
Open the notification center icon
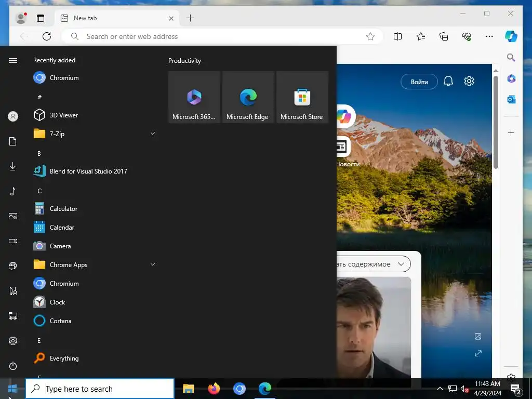(x=516, y=389)
